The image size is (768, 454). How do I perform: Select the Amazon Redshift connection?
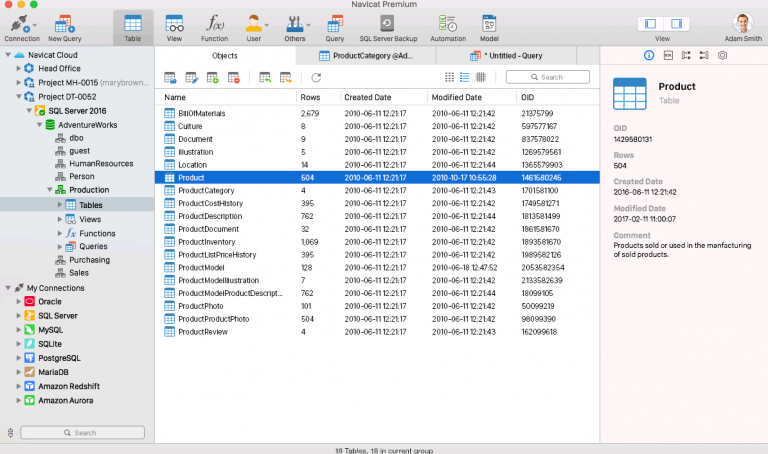pos(69,386)
